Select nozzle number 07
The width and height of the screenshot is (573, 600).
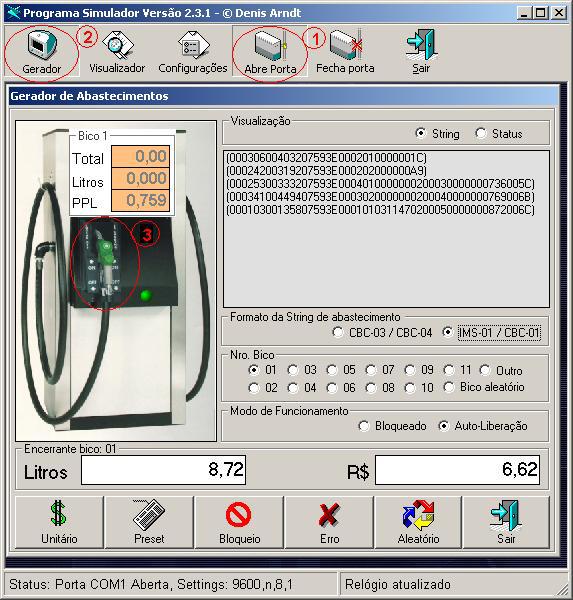(x=380, y=370)
